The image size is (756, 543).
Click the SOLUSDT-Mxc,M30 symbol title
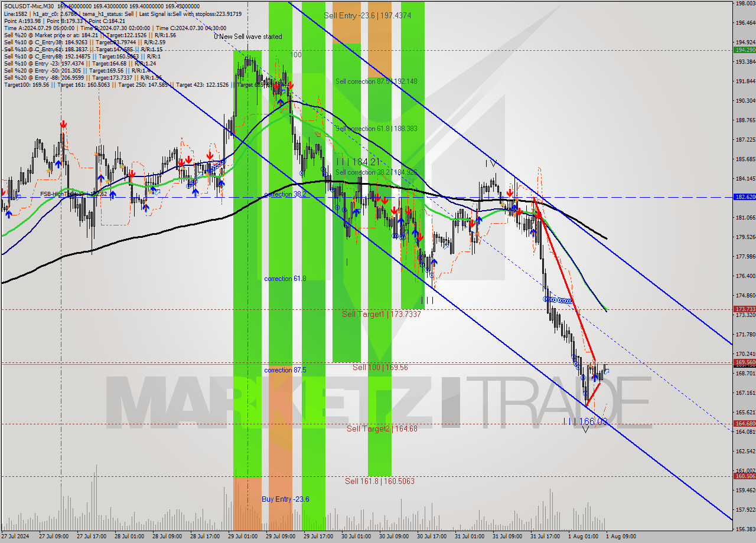(28, 6)
